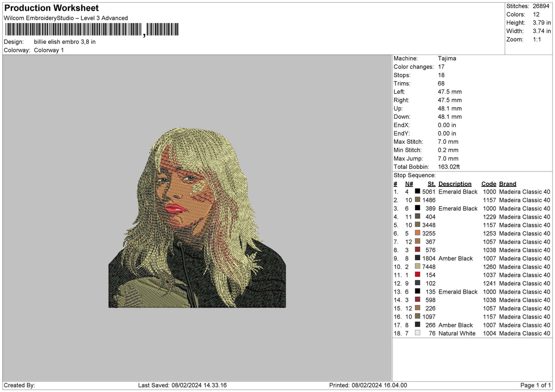Select the dark red swatch with 576 stitches
Viewport: 555px width, 392px height.
pyautogui.click(x=418, y=250)
